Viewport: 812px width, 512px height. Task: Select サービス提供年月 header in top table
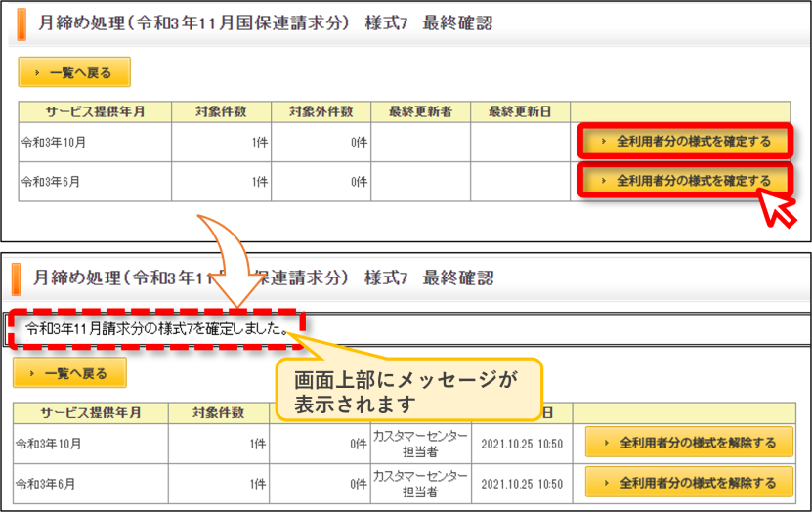point(95,111)
